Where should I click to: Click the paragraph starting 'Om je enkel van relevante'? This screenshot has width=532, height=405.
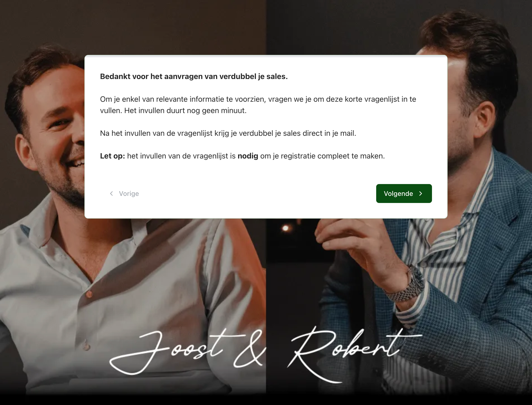[258, 105]
